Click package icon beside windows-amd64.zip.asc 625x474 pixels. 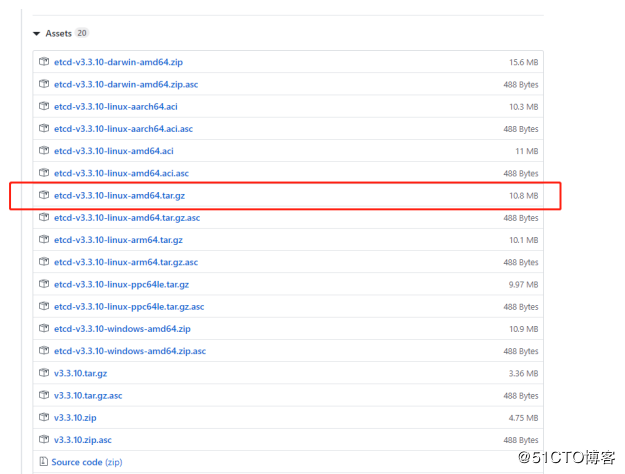(44, 350)
